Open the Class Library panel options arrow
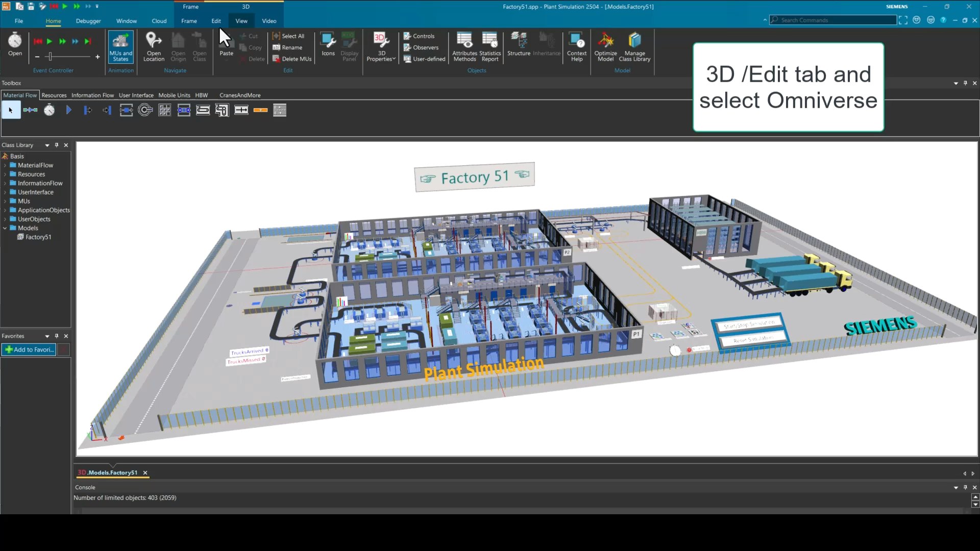The height and width of the screenshot is (551, 980). click(47, 145)
